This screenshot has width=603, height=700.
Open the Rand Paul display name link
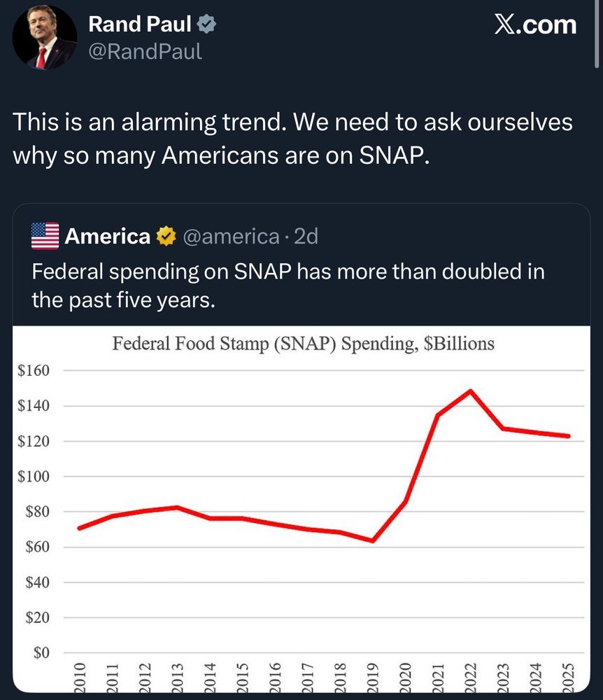140,25
